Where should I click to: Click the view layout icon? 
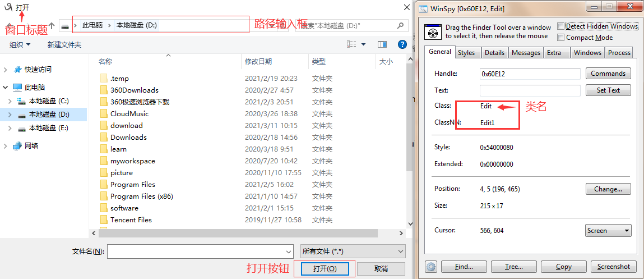coord(351,44)
